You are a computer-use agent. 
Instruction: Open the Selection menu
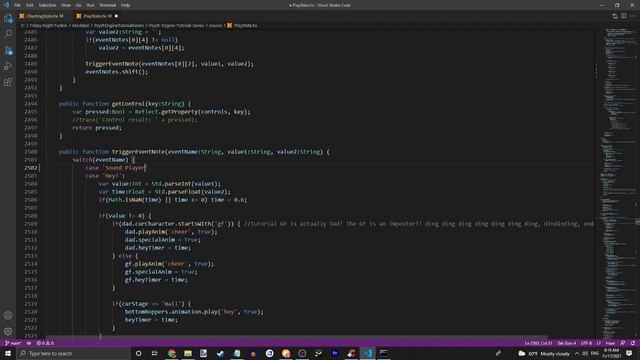click(47, 5)
